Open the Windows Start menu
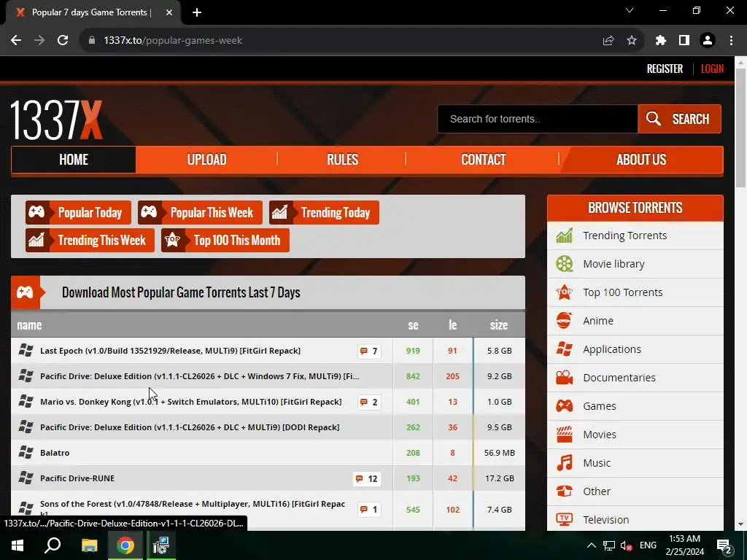This screenshot has width=747, height=560. coord(18,545)
